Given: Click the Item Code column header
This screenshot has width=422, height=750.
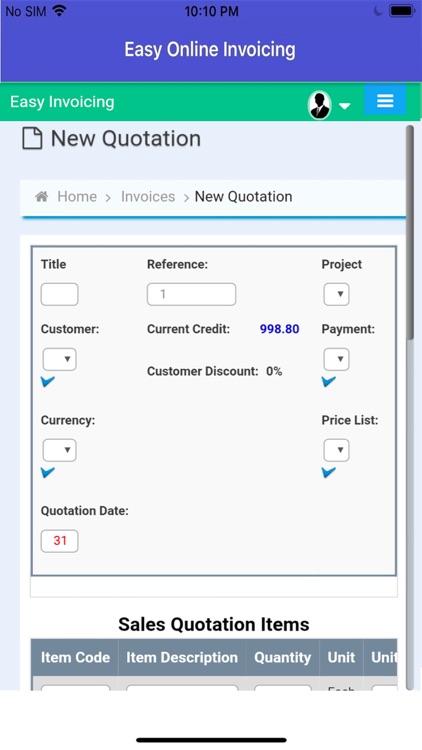Looking at the screenshot, I should click(75, 657).
